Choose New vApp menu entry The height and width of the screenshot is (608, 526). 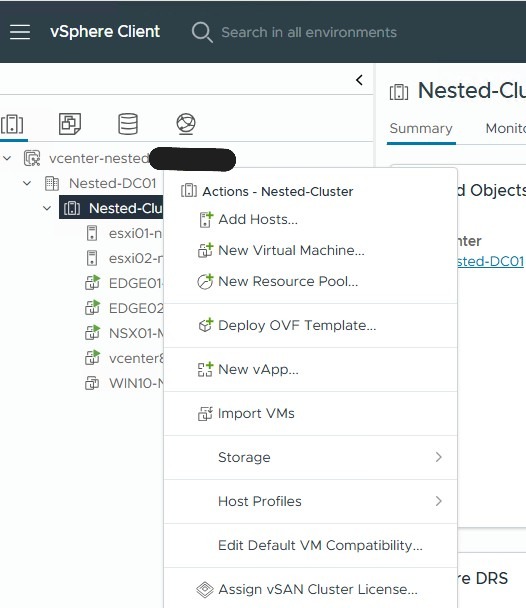click(310, 370)
